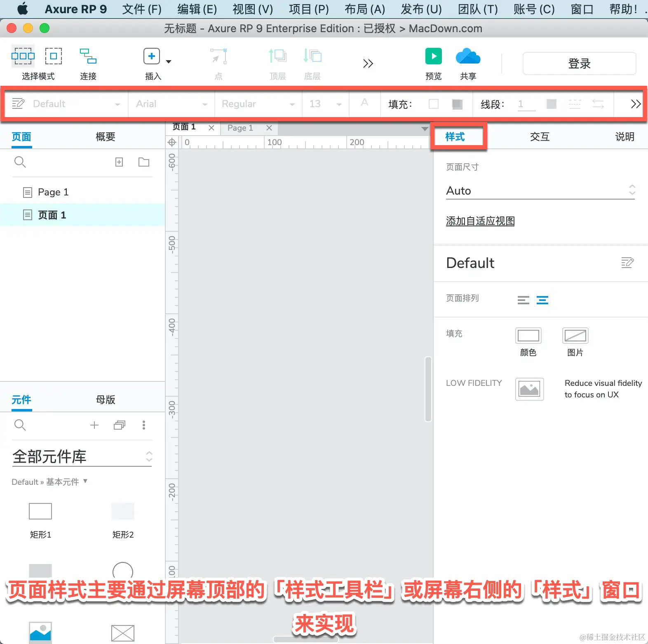Switch to the 母版 masters tab
This screenshot has height=644, width=648.
coord(105,400)
